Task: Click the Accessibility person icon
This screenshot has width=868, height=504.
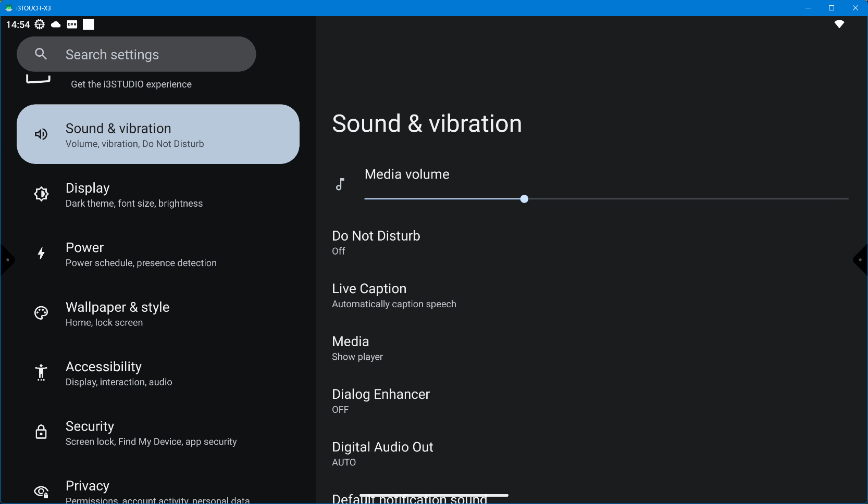Action: pyautogui.click(x=41, y=373)
